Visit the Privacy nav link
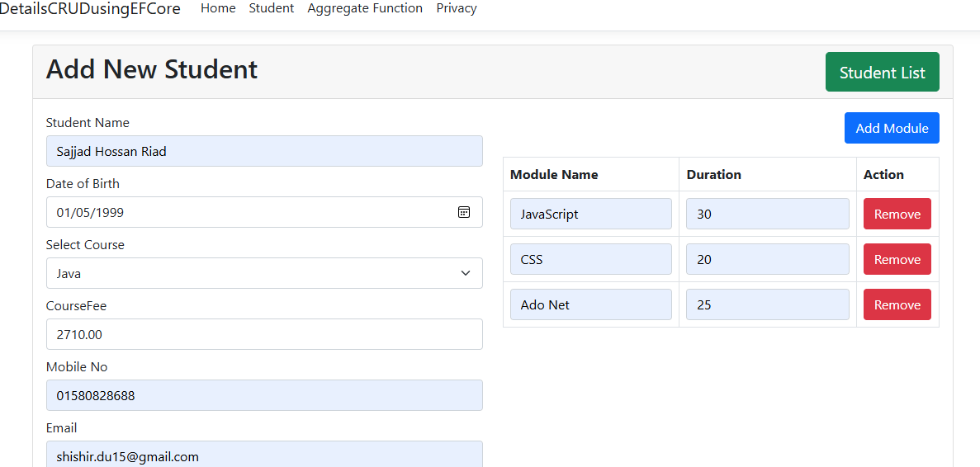980x467 pixels. [457, 8]
